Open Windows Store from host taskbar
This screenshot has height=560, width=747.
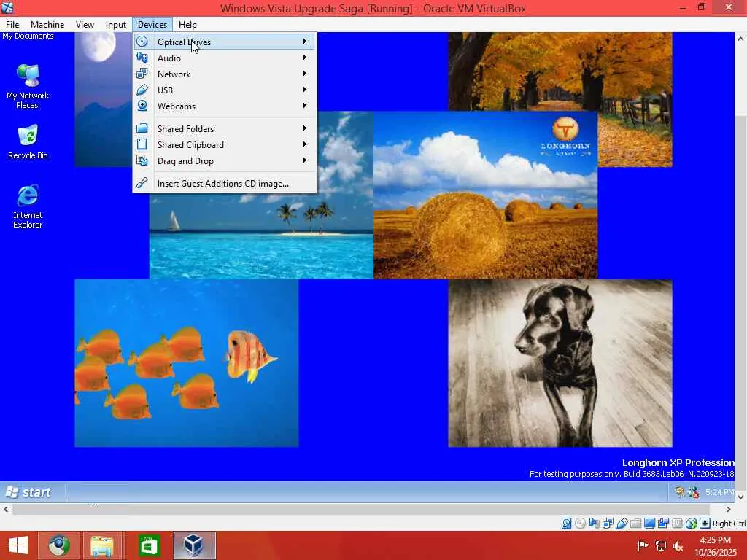pyautogui.click(x=149, y=545)
